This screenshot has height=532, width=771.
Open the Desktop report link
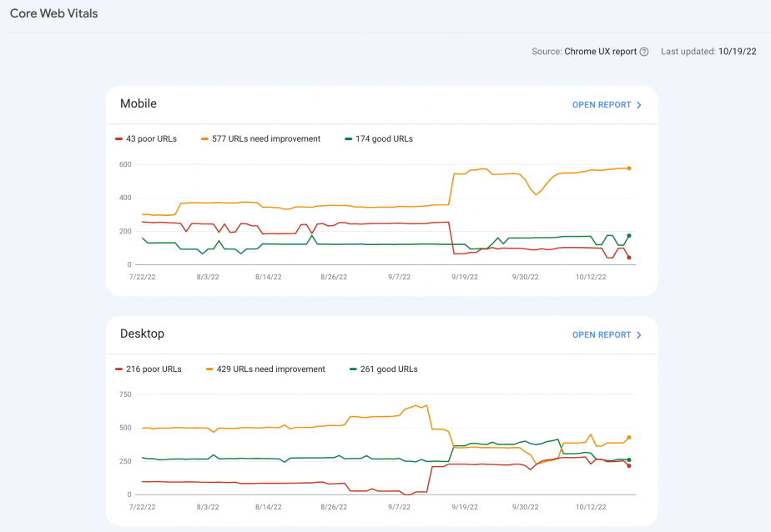(607, 334)
